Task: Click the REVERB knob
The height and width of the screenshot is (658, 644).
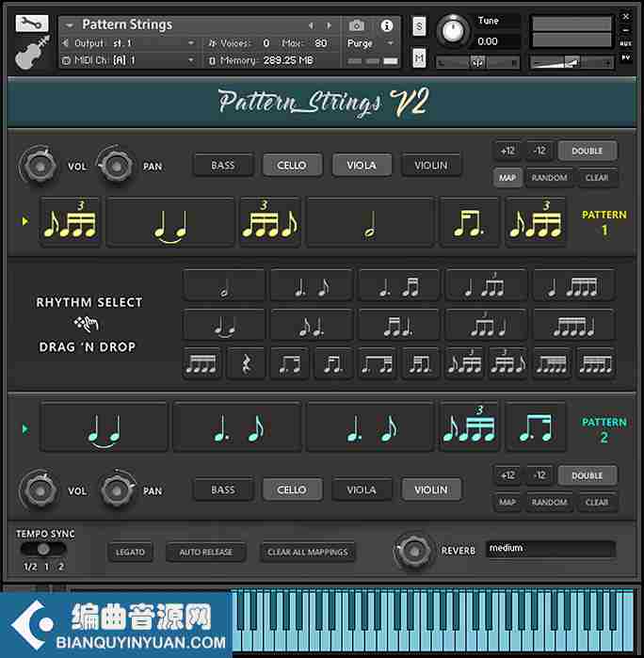Action: 413,551
